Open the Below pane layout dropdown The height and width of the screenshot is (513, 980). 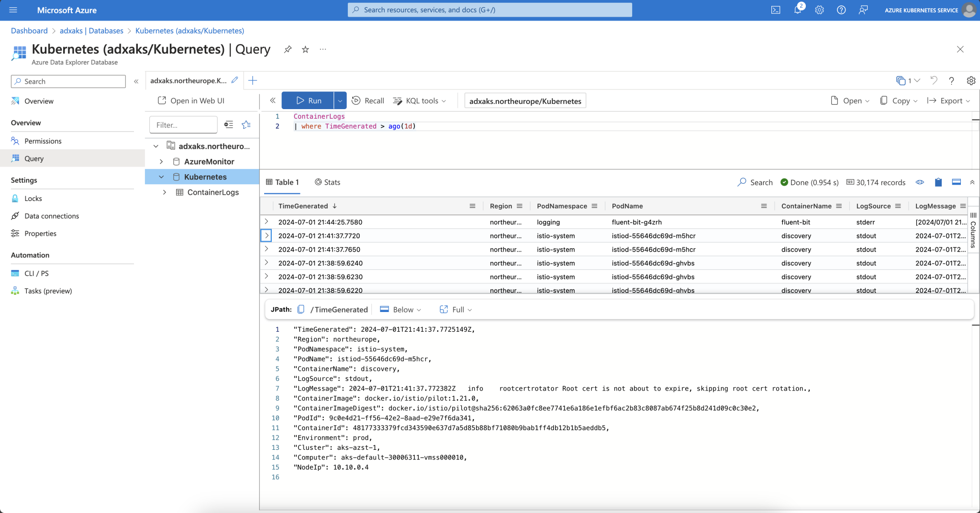point(402,309)
